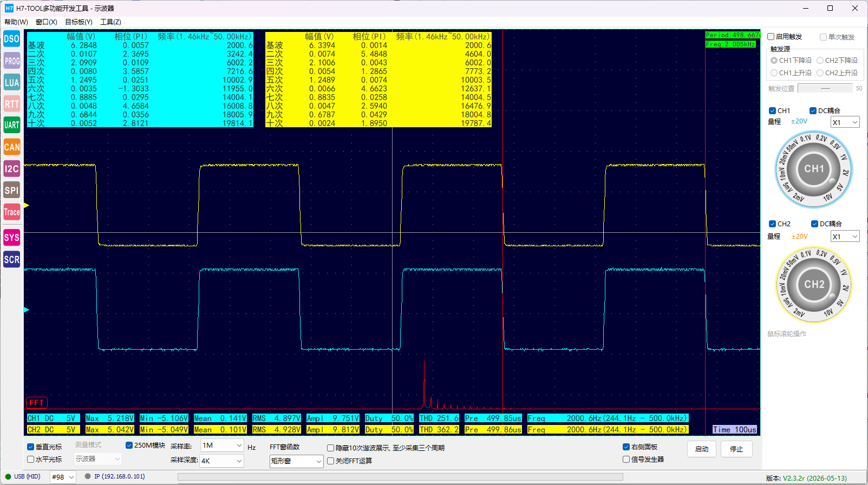The width and height of the screenshot is (868, 485).
Task: Check the 关闭FFT运算 option
Action: click(x=330, y=461)
